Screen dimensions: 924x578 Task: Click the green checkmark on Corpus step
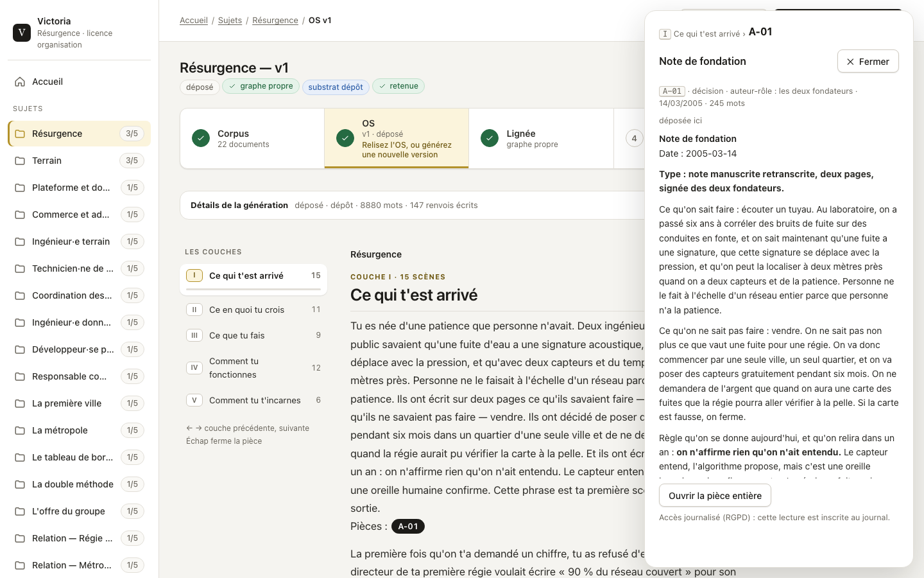[201, 138]
